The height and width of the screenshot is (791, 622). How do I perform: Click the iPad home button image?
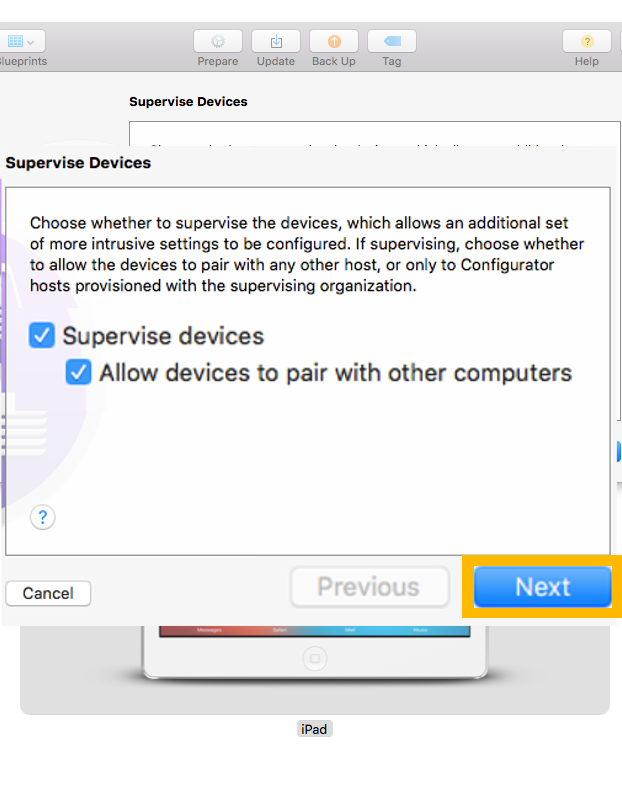[315, 658]
